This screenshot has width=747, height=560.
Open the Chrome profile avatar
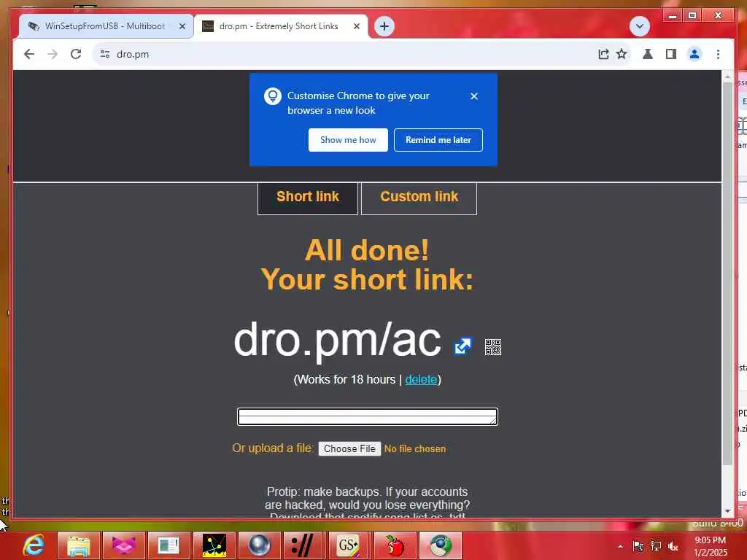pos(694,54)
